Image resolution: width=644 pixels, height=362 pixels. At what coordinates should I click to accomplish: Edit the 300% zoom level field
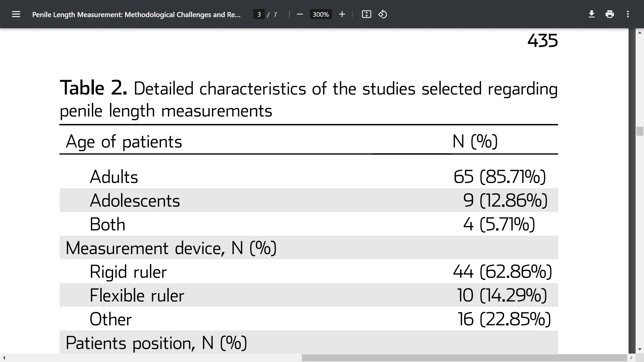pyautogui.click(x=321, y=14)
